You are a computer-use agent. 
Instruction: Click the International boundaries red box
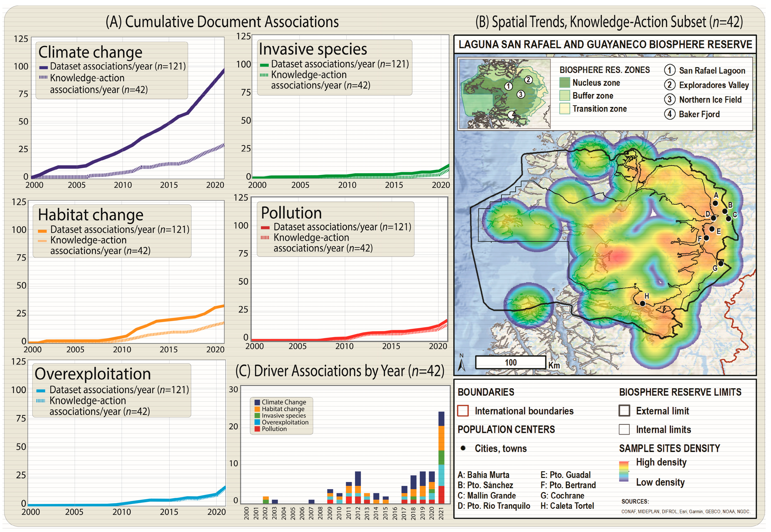coord(463,411)
